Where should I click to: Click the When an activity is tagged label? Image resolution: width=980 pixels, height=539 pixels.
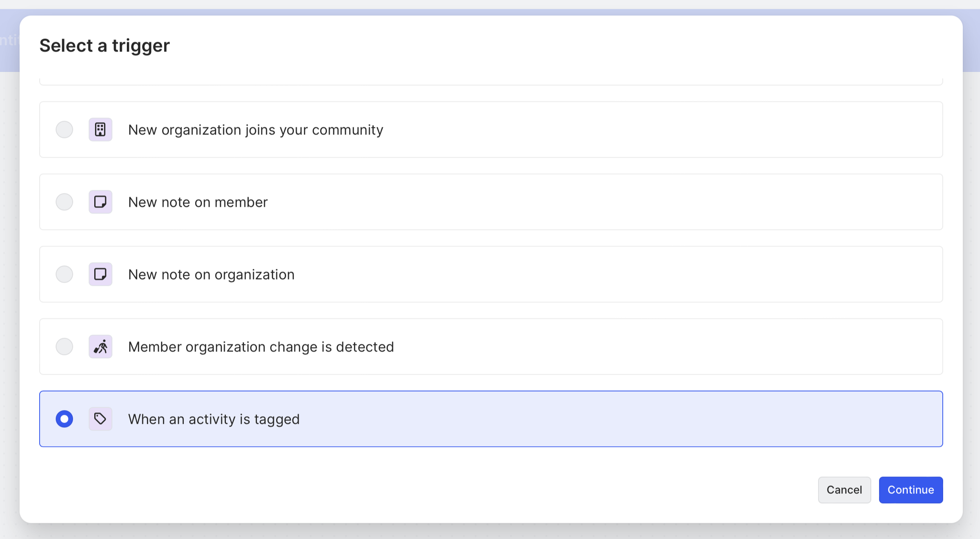click(x=213, y=419)
